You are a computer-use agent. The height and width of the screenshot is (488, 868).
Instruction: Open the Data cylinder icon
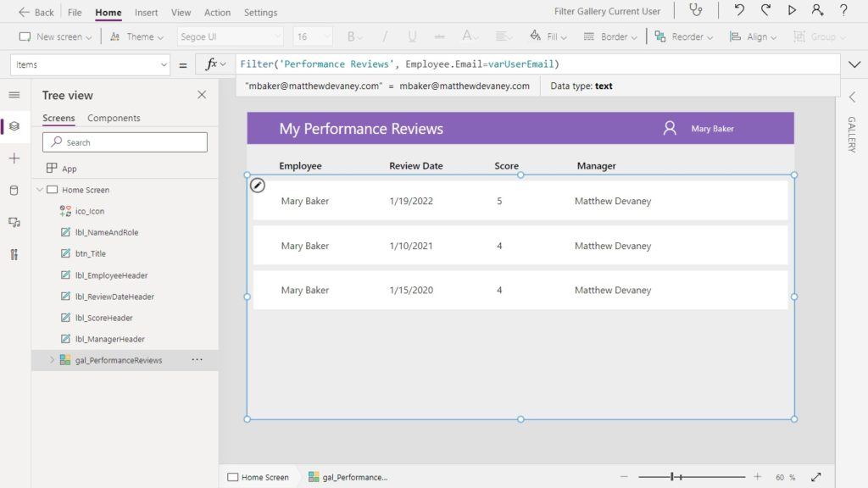[14, 191]
